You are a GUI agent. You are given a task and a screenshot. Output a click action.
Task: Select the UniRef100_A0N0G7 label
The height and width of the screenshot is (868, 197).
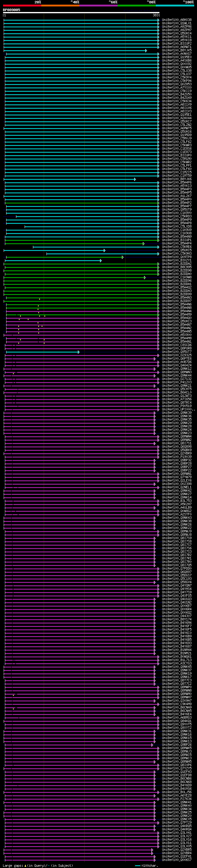pyautogui.click(x=177, y=54)
